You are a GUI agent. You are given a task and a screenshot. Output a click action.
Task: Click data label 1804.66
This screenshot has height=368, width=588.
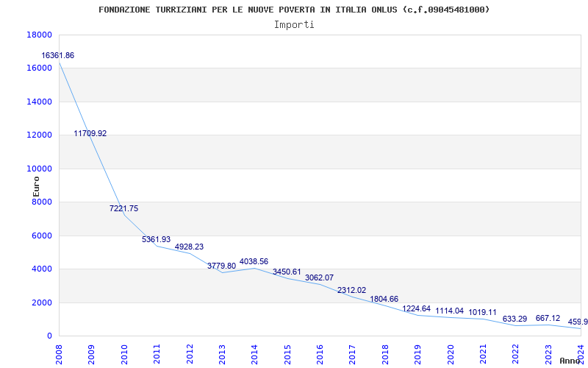[x=384, y=300]
